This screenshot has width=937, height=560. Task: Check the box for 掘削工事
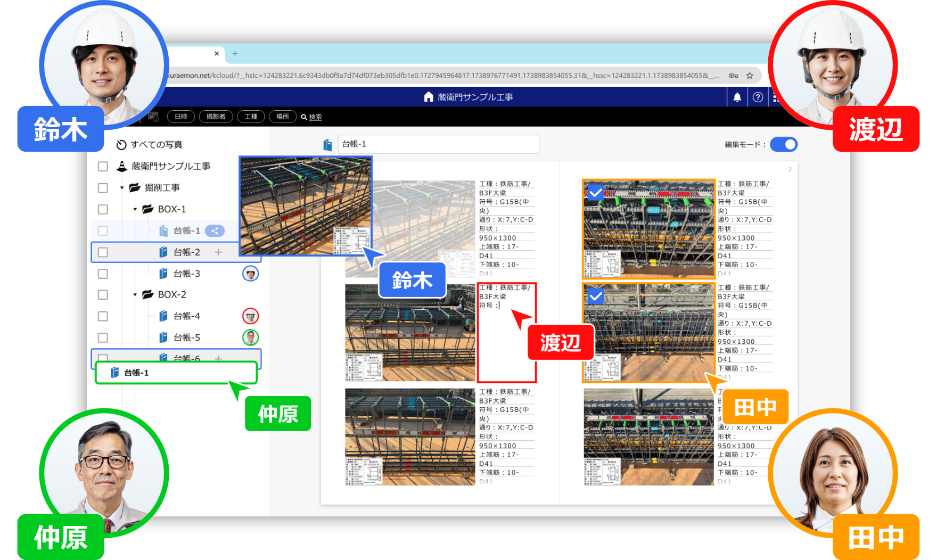103,188
